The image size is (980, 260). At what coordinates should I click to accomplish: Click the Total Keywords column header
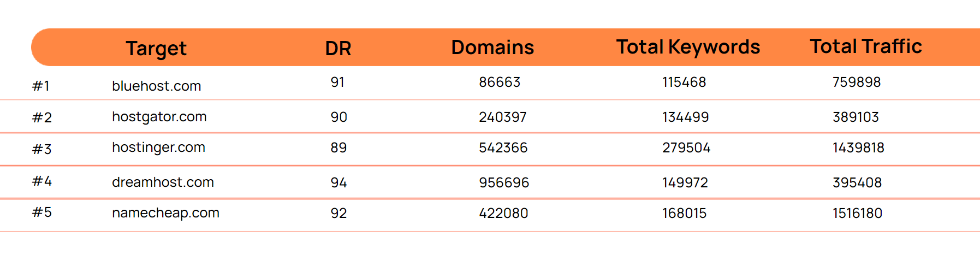[x=688, y=48]
